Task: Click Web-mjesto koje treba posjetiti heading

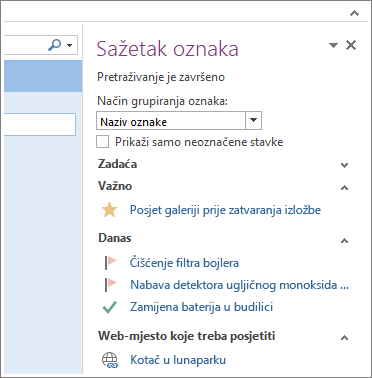Action: 187,336
